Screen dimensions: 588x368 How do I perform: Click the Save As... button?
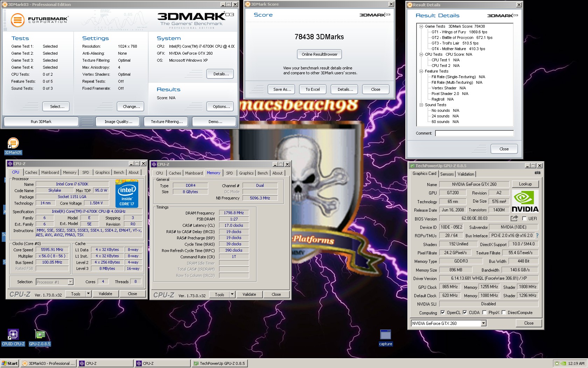(x=282, y=89)
